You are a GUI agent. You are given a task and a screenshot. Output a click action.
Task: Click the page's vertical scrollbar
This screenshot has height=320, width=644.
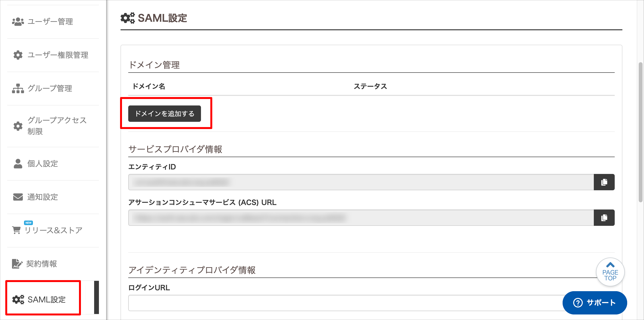coord(640,132)
